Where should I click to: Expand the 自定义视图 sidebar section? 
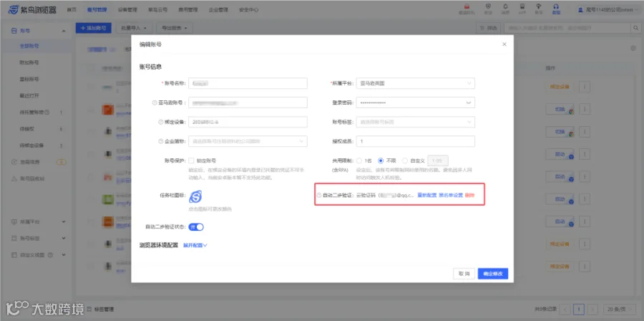pyautogui.click(x=64, y=255)
